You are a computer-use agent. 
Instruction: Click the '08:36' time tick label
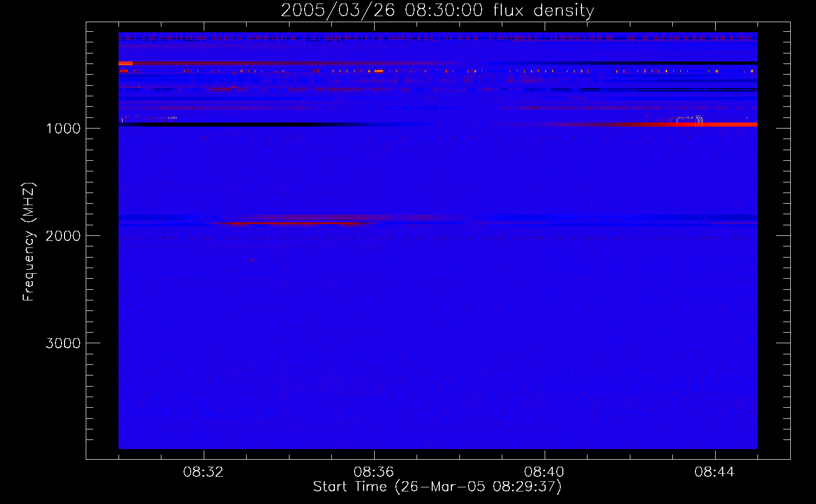click(374, 472)
